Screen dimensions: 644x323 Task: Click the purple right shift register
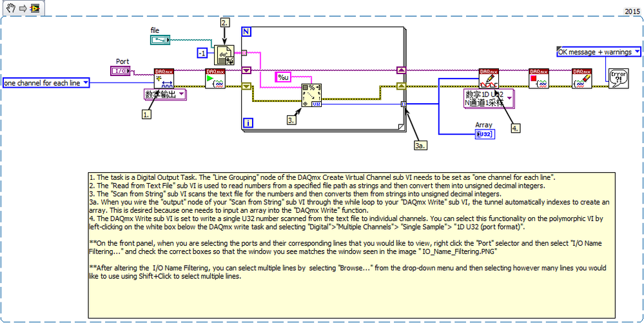tap(401, 70)
